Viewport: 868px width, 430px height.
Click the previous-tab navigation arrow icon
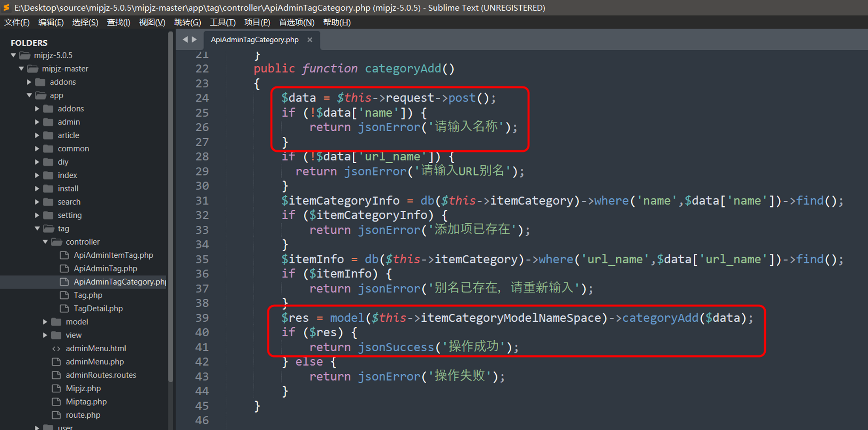[186, 39]
